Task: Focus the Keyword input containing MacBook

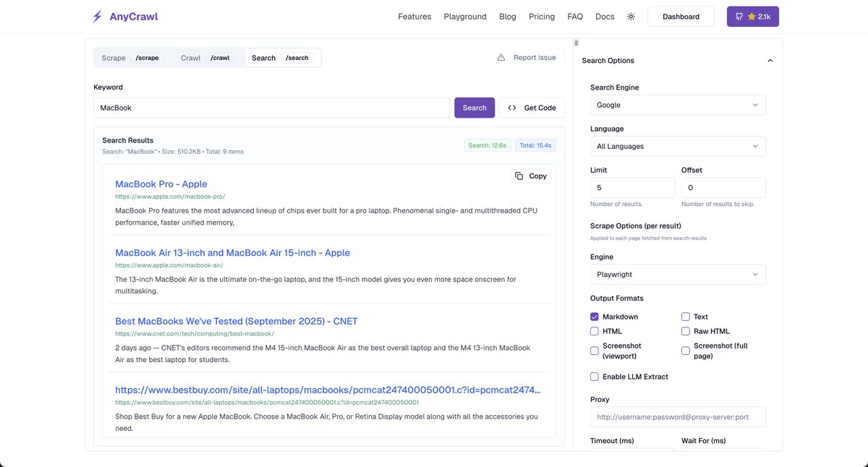Action: (x=272, y=108)
